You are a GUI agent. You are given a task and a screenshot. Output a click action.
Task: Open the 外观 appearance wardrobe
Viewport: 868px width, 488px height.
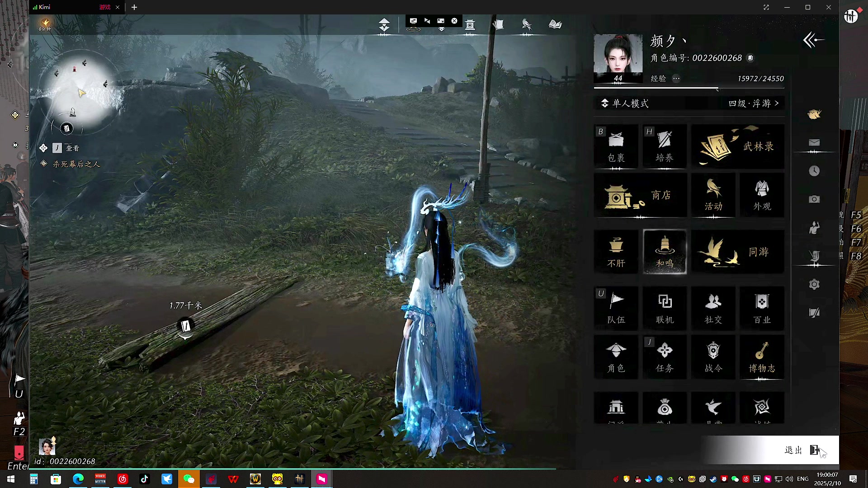pyautogui.click(x=762, y=196)
